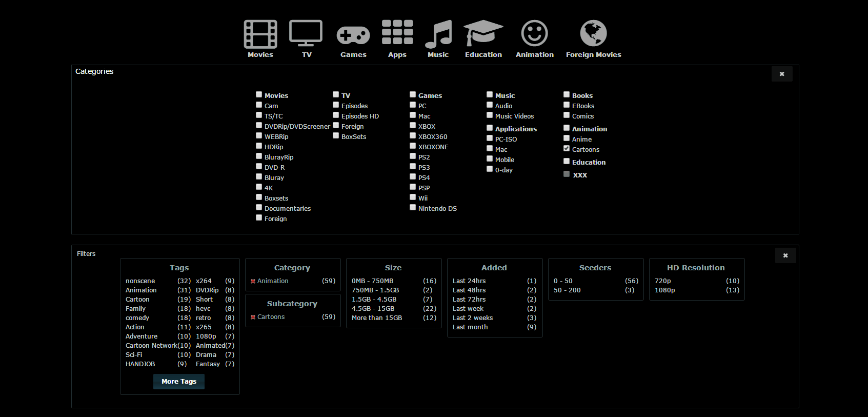Image resolution: width=868 pixels, height=417 pixels.
Task: Filter HD resolution 1080p
Action: click(x=664, y=290)
